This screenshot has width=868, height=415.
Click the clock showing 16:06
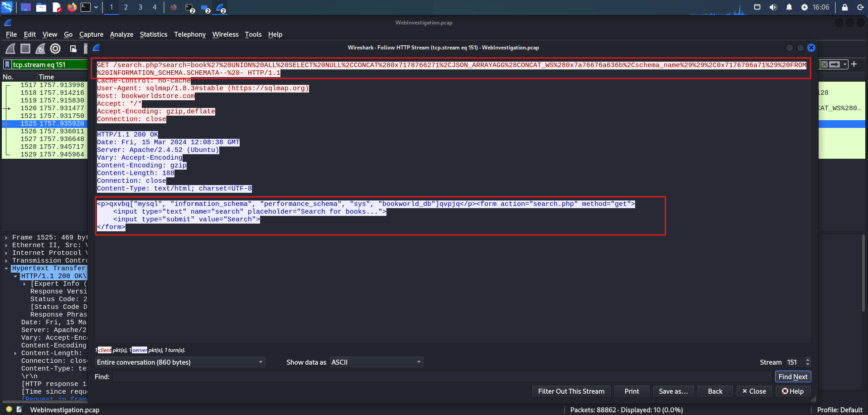[821, 7]
